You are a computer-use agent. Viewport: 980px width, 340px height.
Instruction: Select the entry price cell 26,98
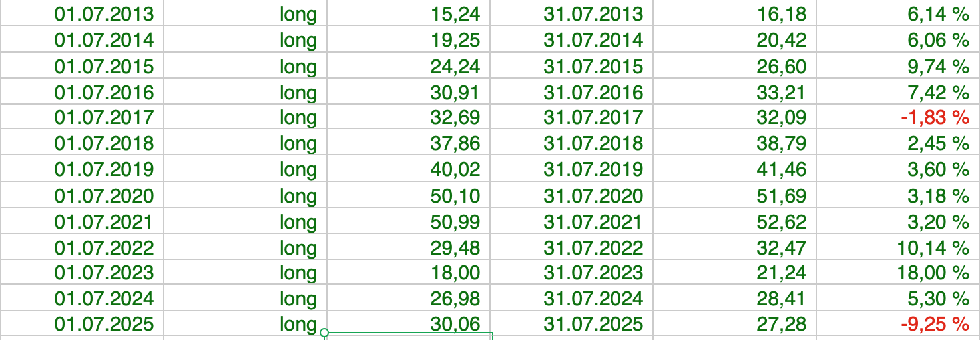coord(455,298)
